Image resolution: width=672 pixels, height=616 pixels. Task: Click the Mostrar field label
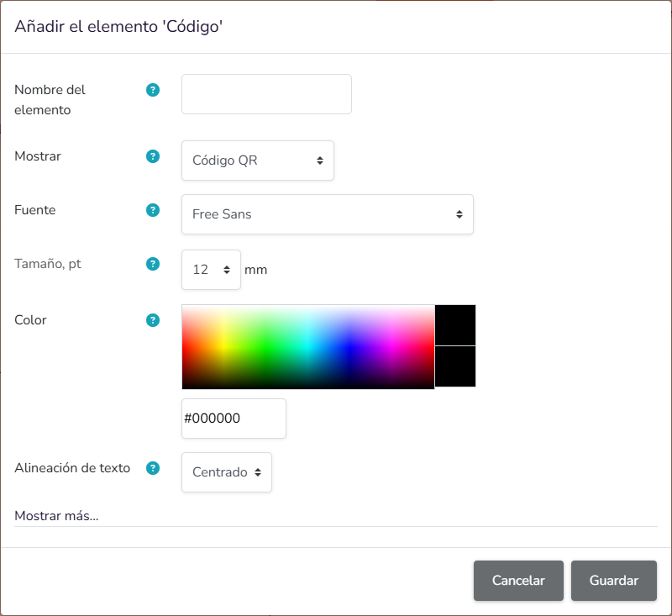click(38, 156)
